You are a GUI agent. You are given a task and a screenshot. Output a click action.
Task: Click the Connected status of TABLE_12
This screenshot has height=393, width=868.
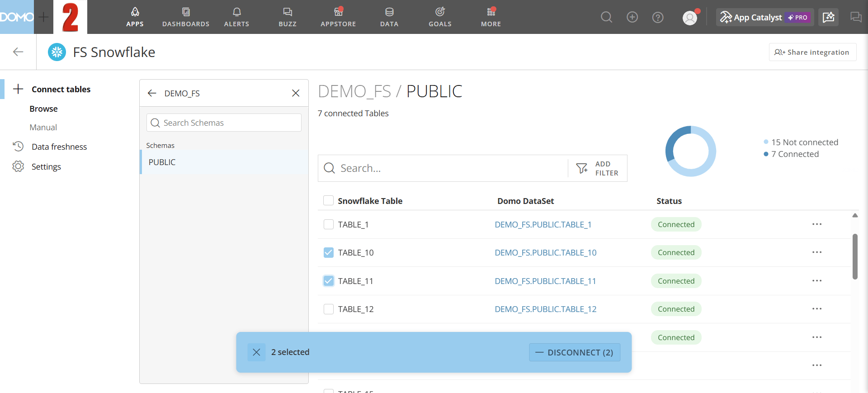pyautogui.click(x=676, y=309)
